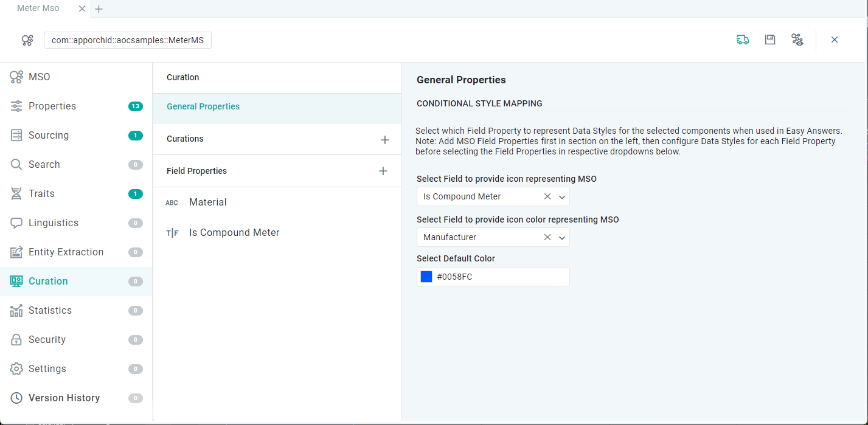Open the Properties section in the sidebar
Image resolution: width=868 pixels, height=425 pixels.
(52, 106)
